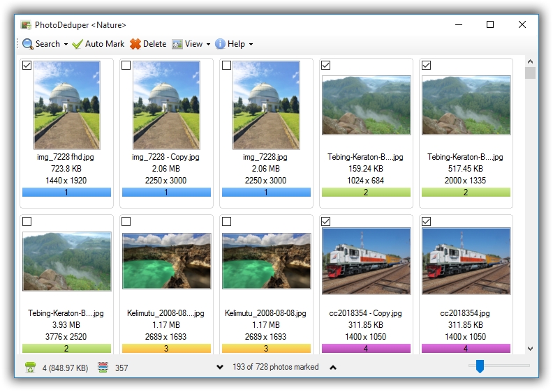Jump to previous marked photo with up chevron
Screen dimensions: 553x392
click(333, 368)
